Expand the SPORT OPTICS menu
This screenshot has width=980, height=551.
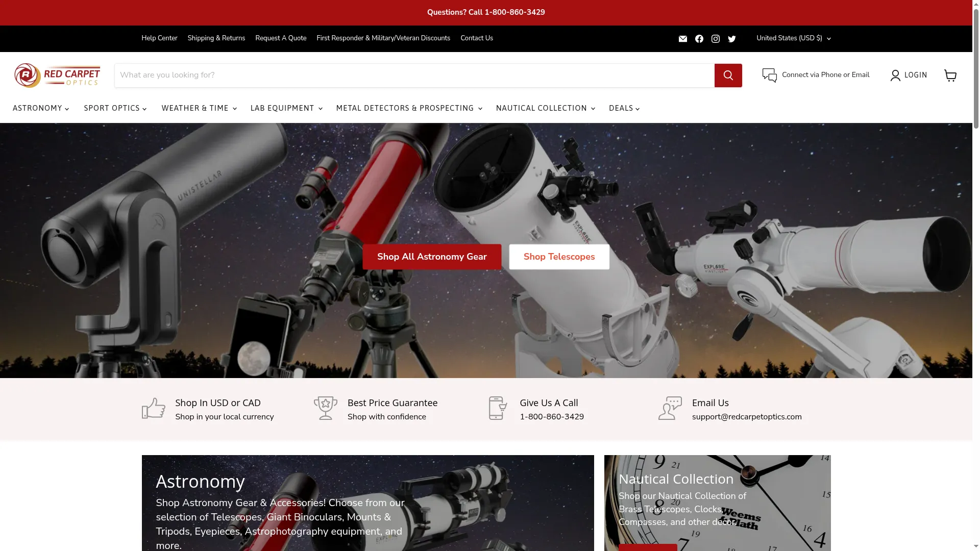[115, 108]
